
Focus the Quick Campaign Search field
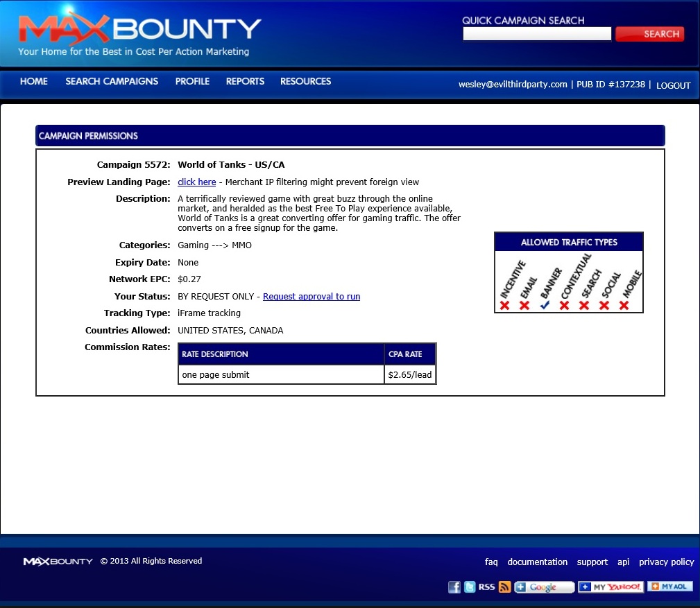537,34
